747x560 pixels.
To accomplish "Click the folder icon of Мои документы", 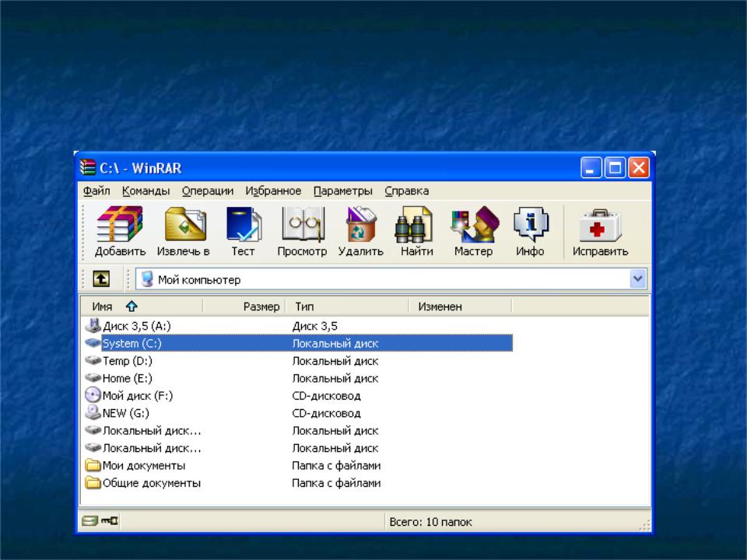I will [93, 465].
